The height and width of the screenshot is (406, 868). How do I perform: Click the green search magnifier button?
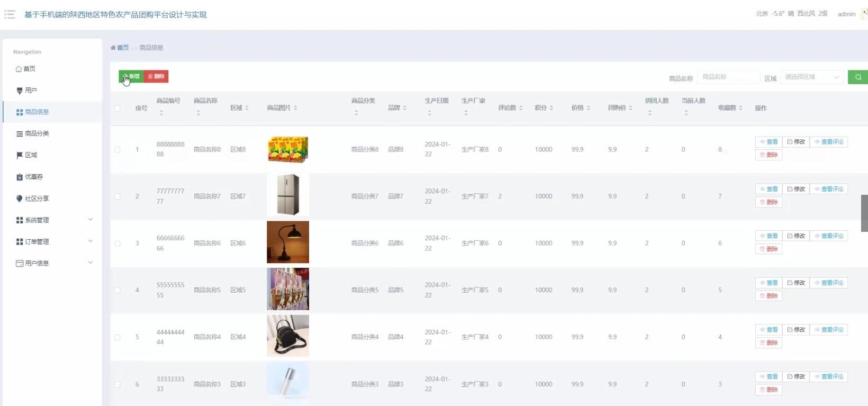pyautogui.click(x=857, y=77)
